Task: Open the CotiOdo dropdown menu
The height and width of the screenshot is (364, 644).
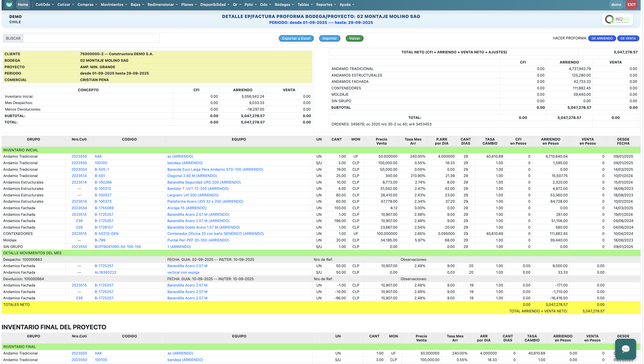Action: click(45, 5)
